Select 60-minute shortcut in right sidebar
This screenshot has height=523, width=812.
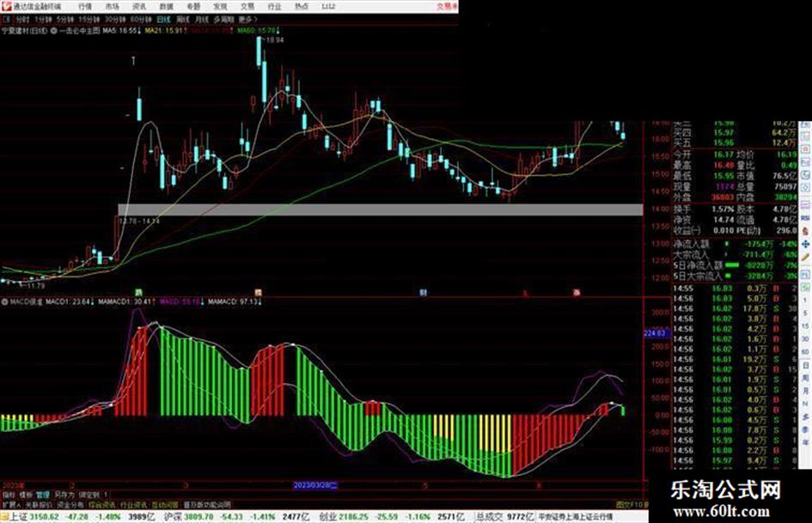805,351
